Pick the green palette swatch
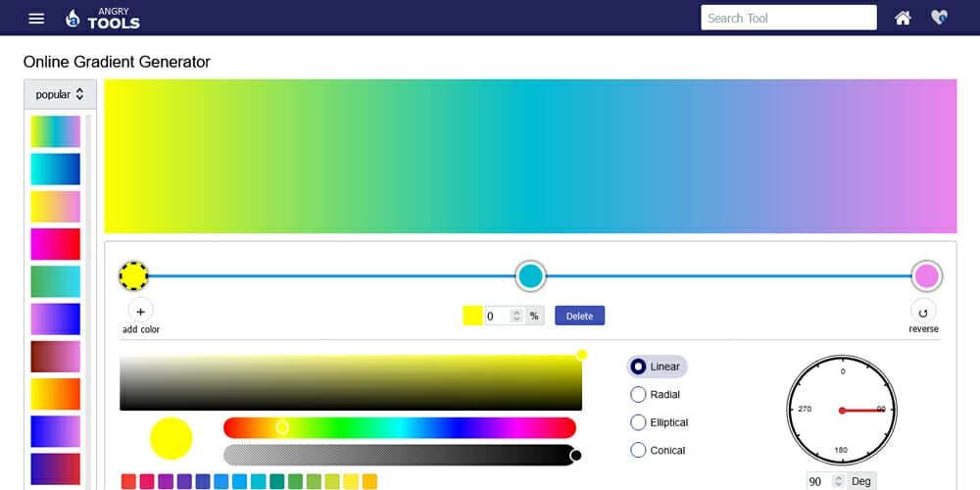Image resolution: width=980 pixels, height=490 pixels. pos(296,481)
